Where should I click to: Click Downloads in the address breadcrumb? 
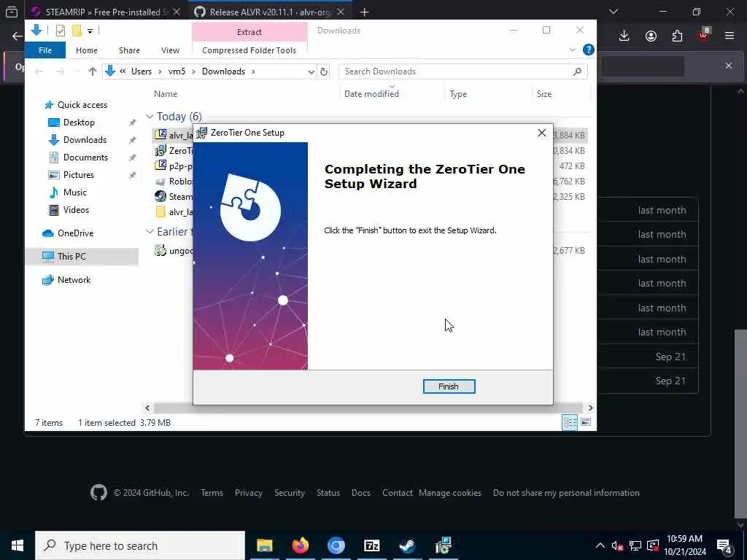click(223, 71)
